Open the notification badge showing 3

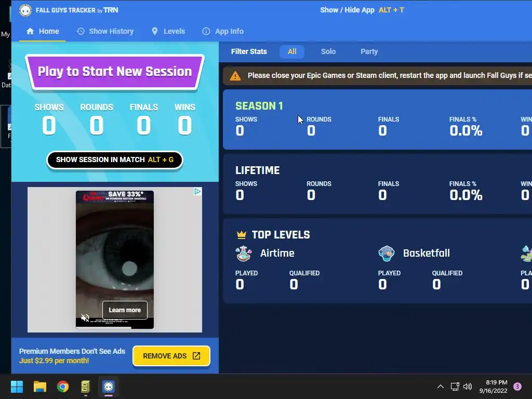pyautogui.click(x=517, y=387)
